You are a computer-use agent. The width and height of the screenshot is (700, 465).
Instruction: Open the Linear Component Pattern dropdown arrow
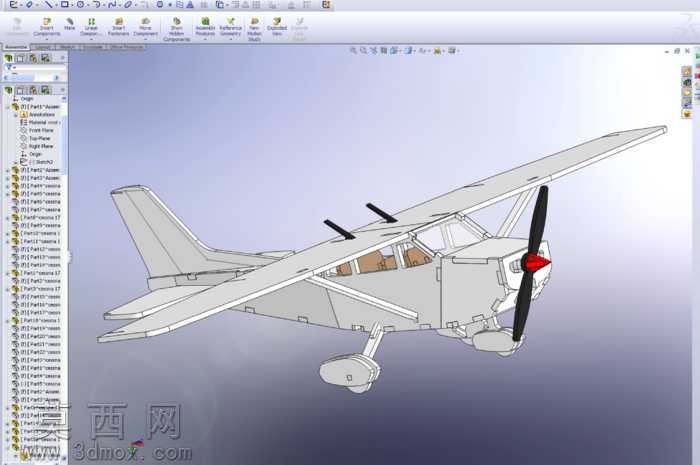tap(91, 39)
